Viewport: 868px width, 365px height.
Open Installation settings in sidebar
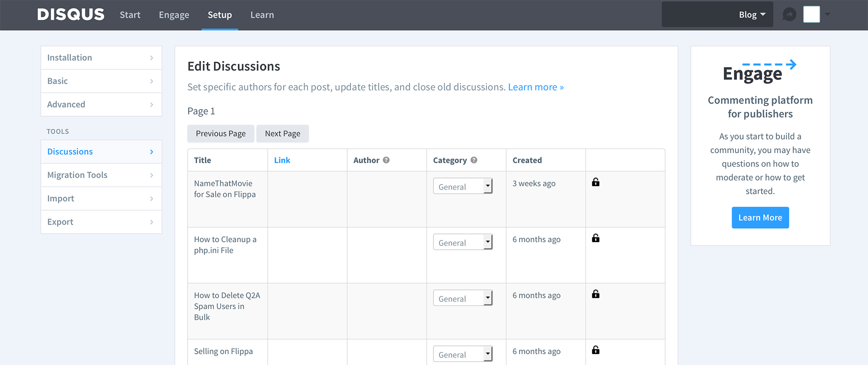pyautogui.click(x=101, y=58)
